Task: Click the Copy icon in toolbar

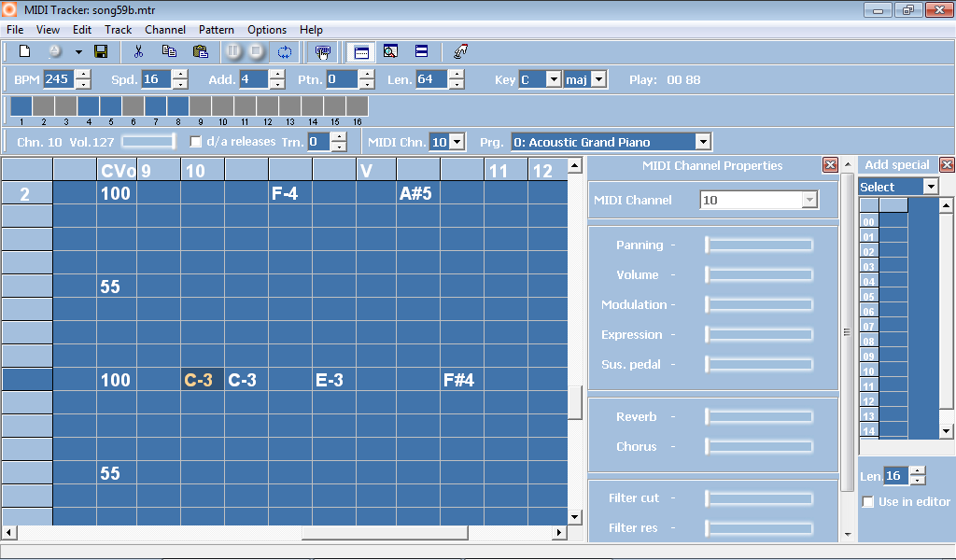Action: pos(169,52)
